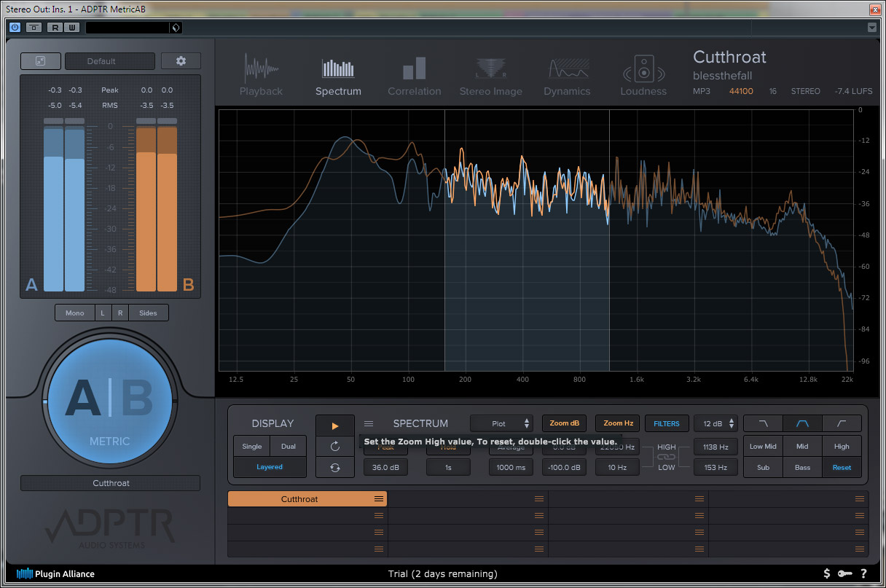Select the band-pass filter shape icon

[x=802, y=423]
